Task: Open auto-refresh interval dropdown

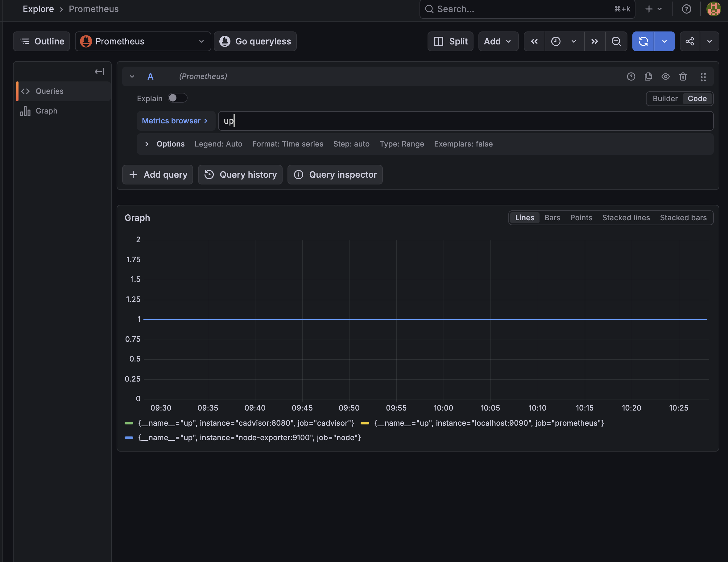Action: tap(664, 41)
